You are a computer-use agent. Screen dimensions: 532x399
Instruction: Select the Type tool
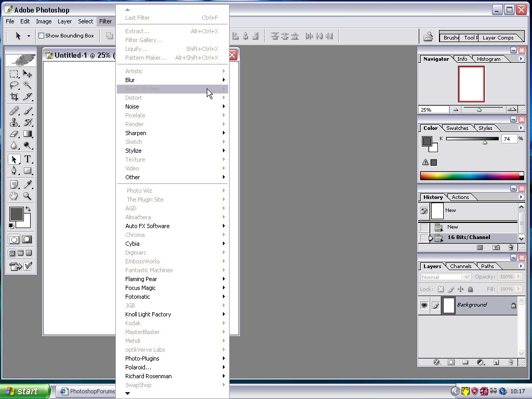tap(28, 159)
